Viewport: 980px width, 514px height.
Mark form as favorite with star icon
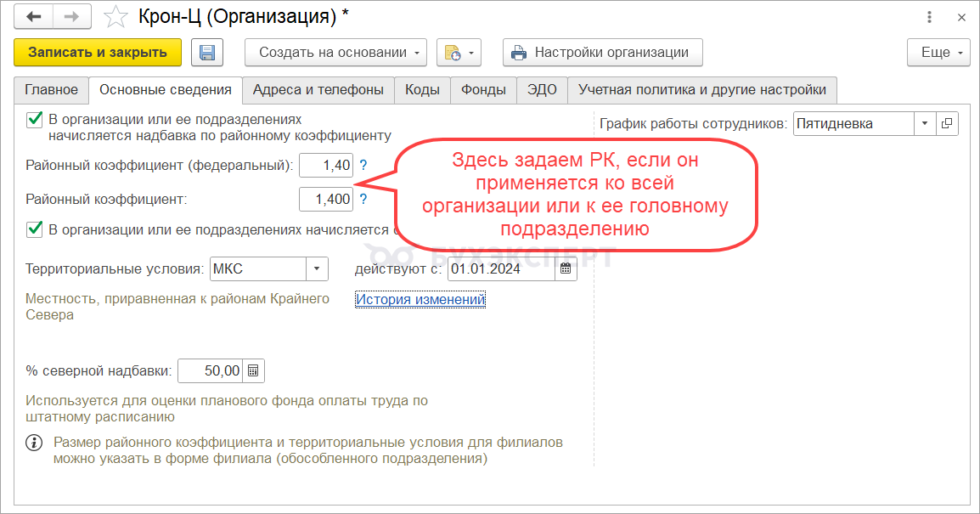115,17
